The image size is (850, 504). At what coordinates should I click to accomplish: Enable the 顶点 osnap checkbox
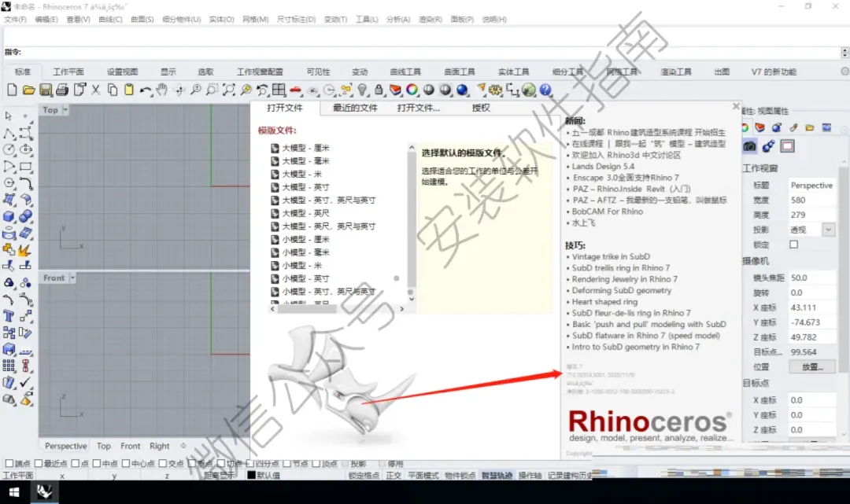[x=316, y=463]
